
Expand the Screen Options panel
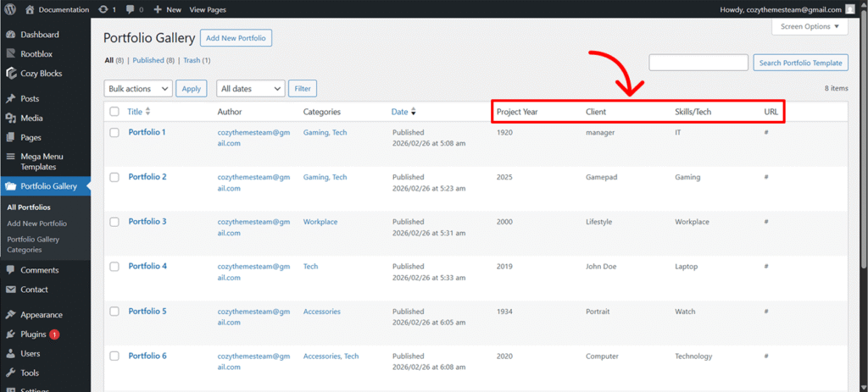810,27
